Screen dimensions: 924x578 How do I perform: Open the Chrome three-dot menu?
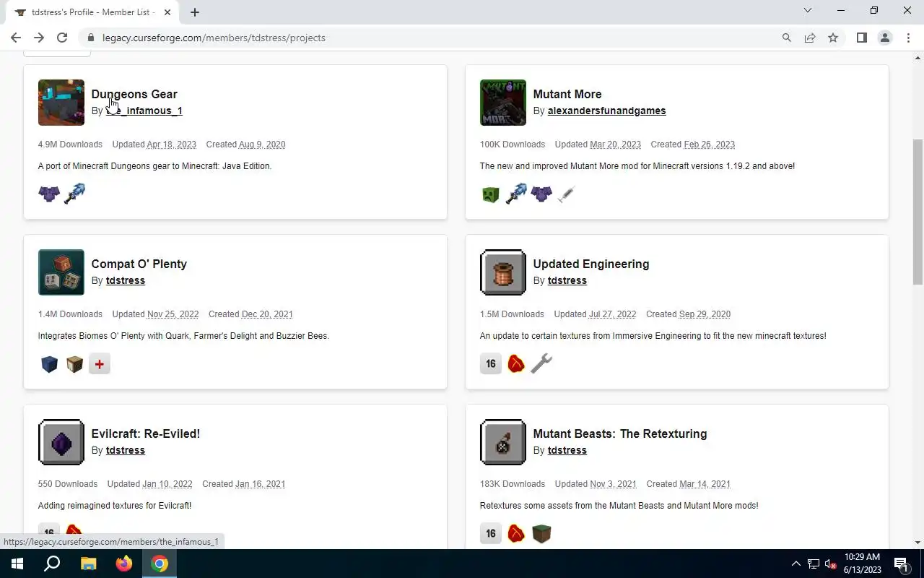click(x=908, y=38)
